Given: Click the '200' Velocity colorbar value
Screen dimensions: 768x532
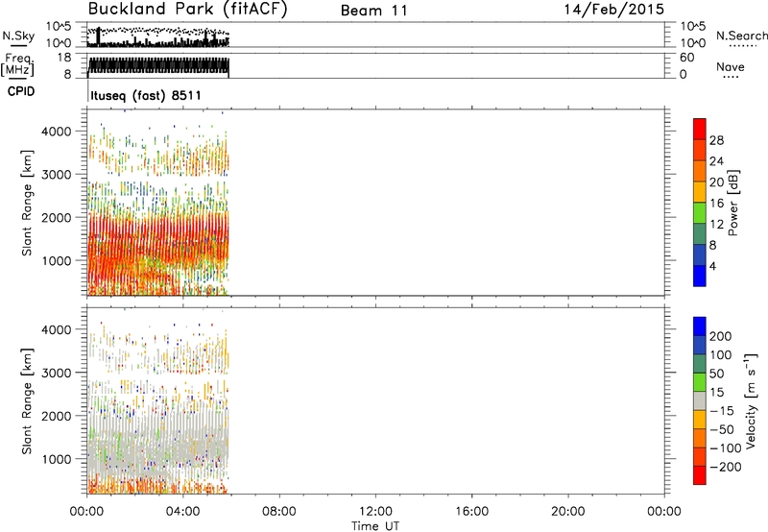Looking at the screenshot, I should (721, 336).
